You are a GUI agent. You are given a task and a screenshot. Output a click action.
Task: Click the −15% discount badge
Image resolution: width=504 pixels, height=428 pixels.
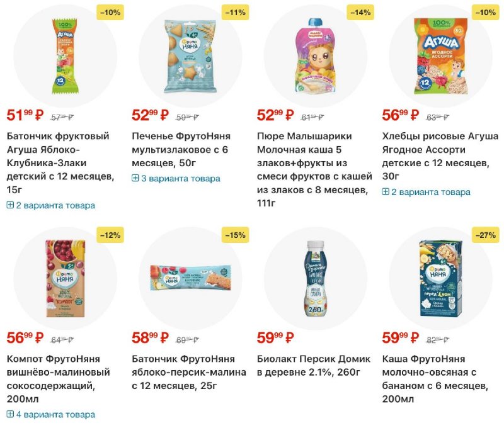point(236,235)
